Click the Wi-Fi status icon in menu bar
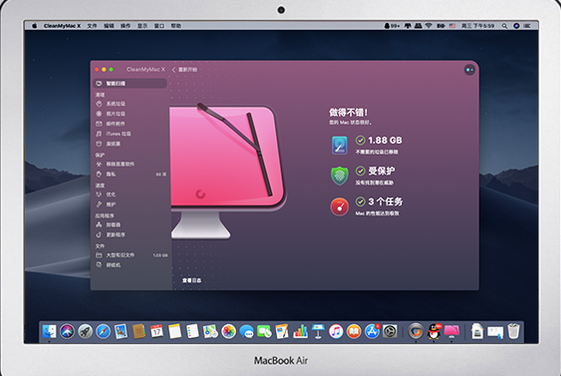 coord(428,26)
